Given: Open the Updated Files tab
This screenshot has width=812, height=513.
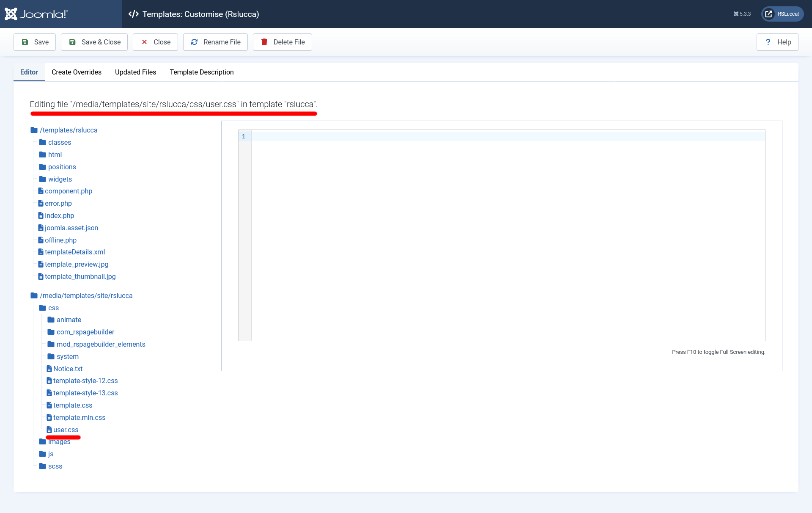Looking at the screenshot, I should pos(135,72).
